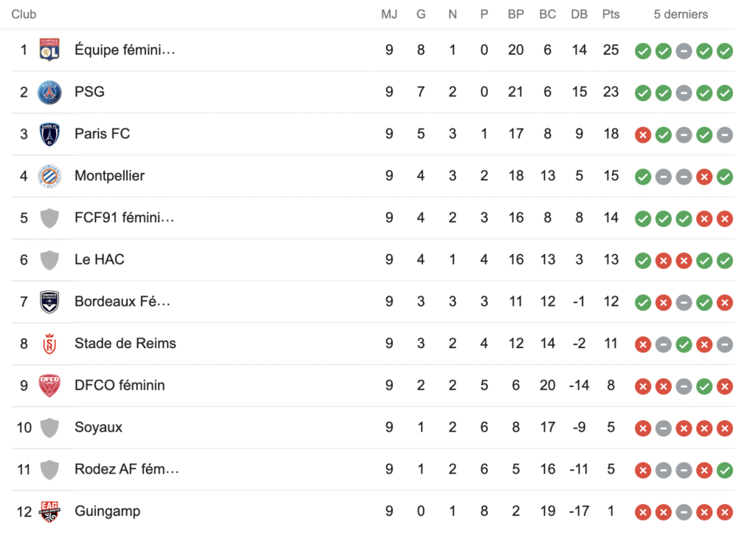756x546 pixels.
Task: Open the FCF91 féminin team row
Action: pyautogui.click(x=373, y=218)
